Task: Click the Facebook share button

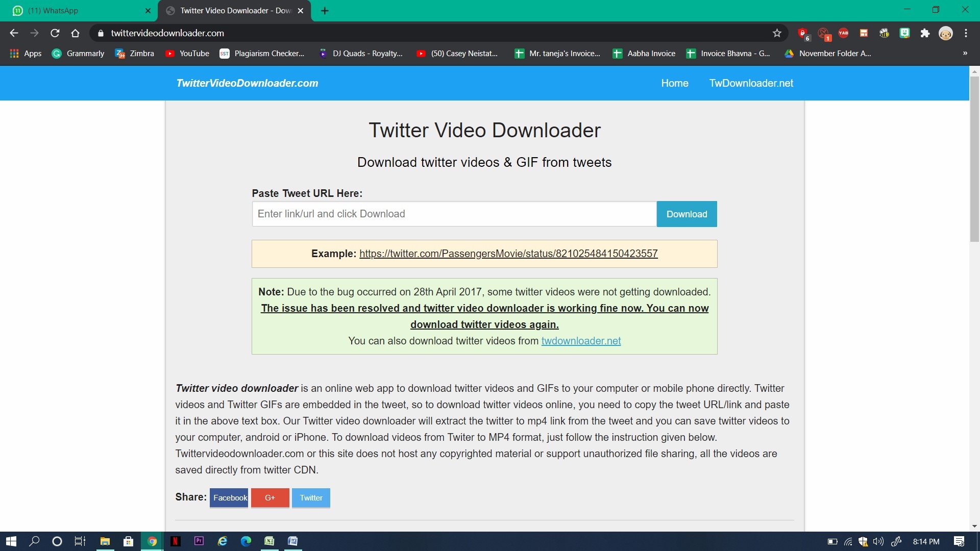Action: tap(230, 497)
